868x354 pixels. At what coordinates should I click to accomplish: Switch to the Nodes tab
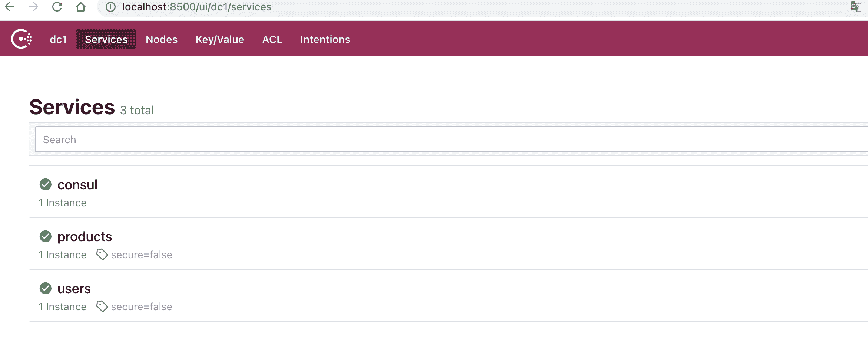point(162,39)
